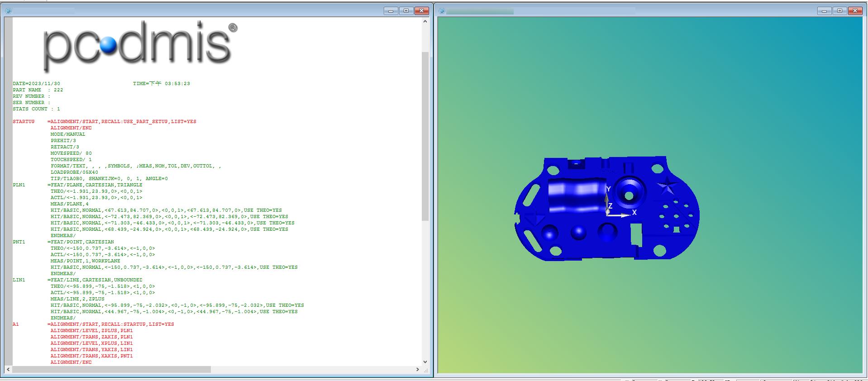Screen dimensions: 868x381
Task: Click the LOADPROBE/05X40 line
Action: click(x=74, y=172)
